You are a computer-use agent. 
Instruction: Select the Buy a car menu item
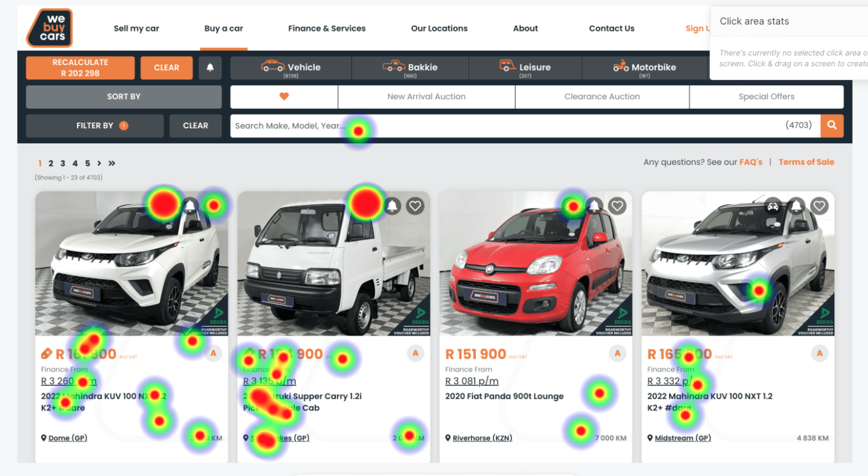click(224, 28)
